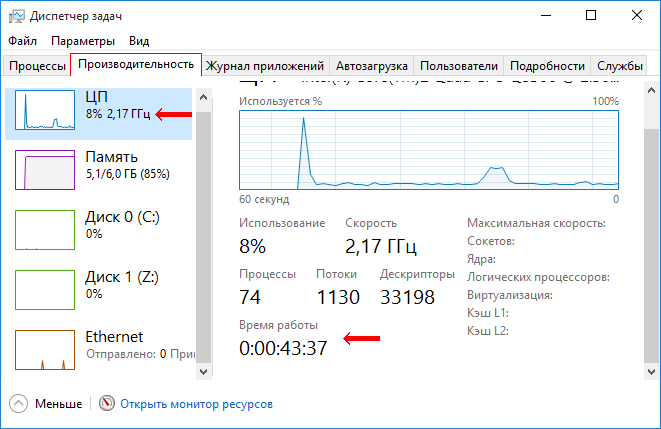661x429 pixels.
Task: Click the sidebar vertical scrollbar
Action: click(203, 230)
